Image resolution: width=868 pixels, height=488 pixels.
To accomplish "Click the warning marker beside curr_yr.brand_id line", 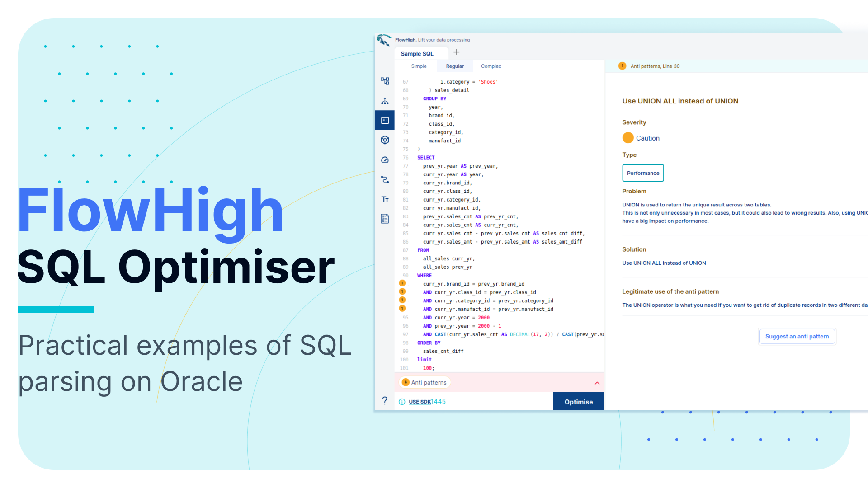I will click(x=402, y=283).
